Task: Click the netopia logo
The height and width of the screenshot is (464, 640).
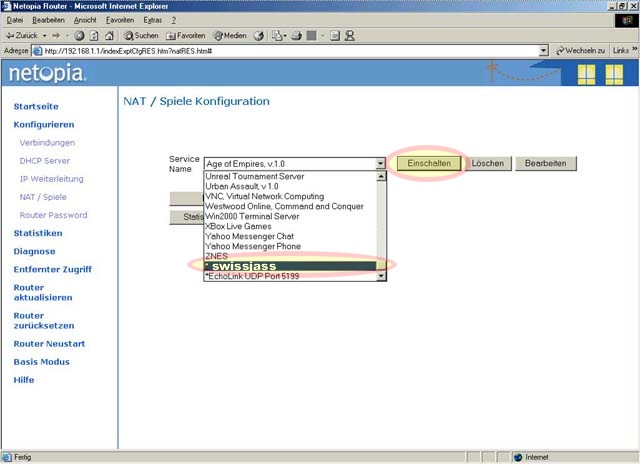Action: tap(47, 73)
